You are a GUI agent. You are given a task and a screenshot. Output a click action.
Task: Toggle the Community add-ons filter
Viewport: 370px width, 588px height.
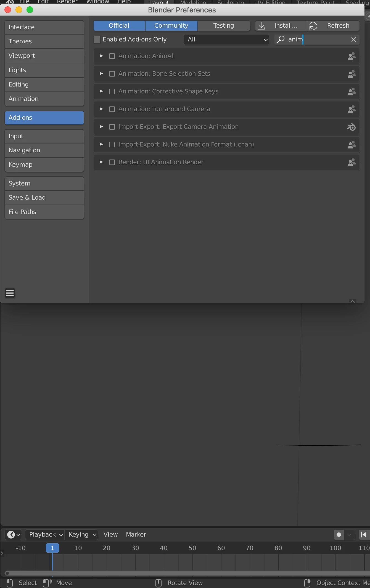coord(171,26)
